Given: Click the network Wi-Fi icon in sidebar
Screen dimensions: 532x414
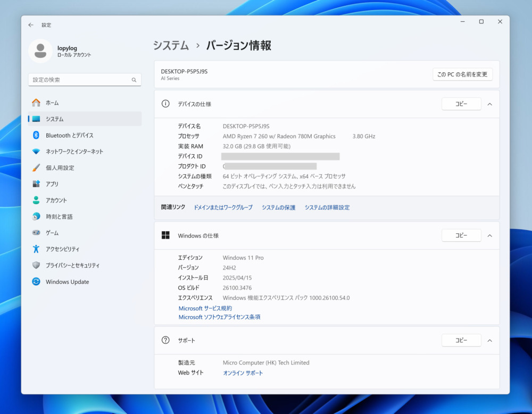Looking at the screenshot, I should [36, 151].
